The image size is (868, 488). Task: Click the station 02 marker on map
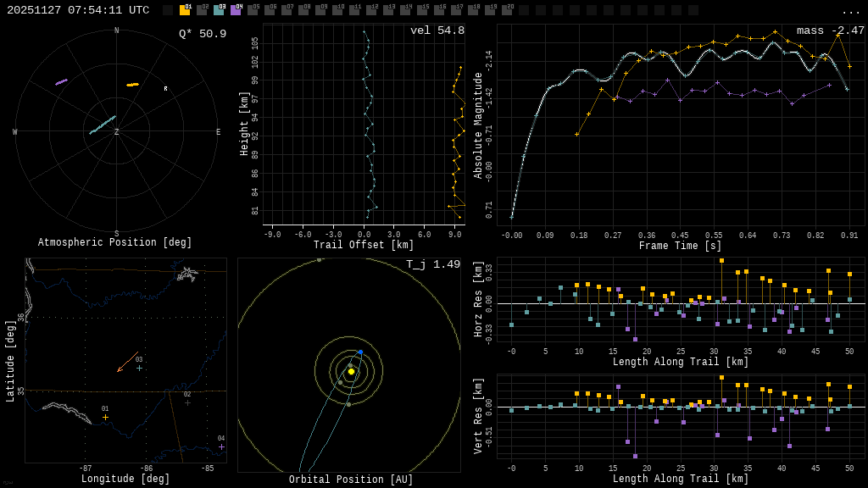coord(187,402)
